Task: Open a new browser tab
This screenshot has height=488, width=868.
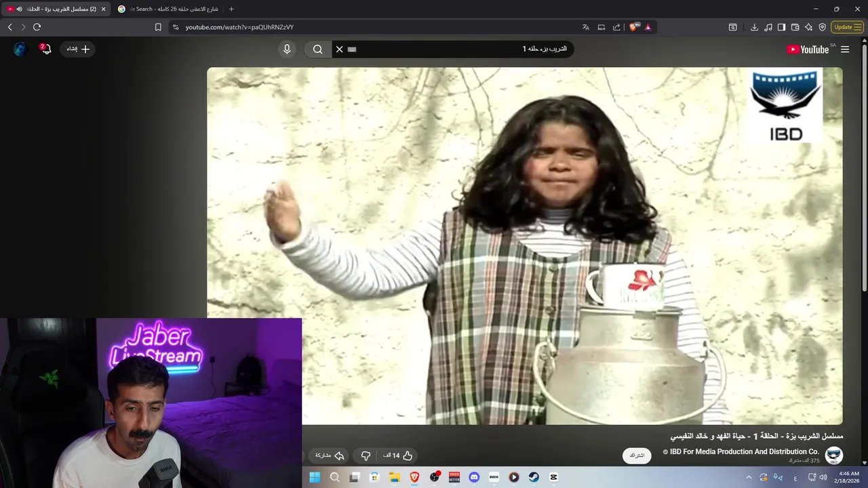Action: click(x=231, y=9)
